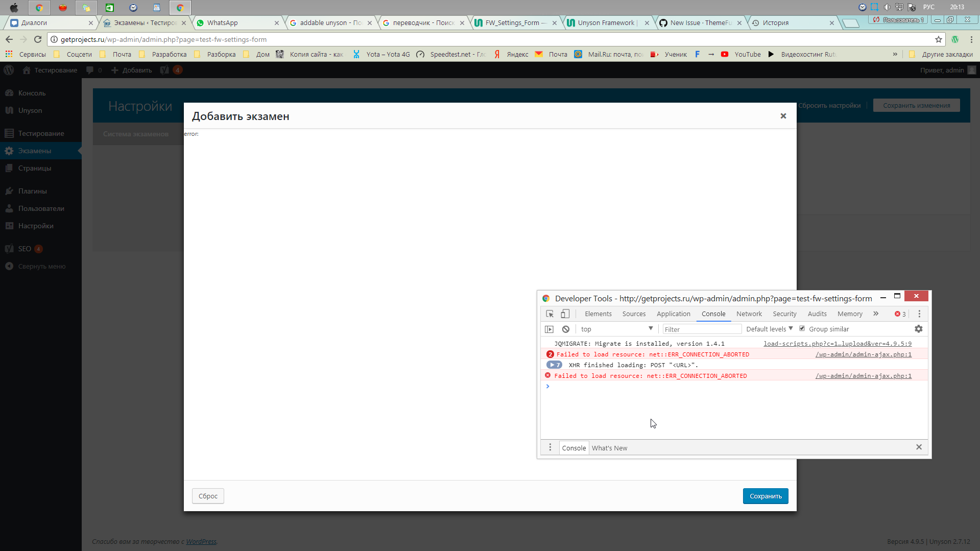
Task: Open Плагины in the WP sidebar
Action: pos(41,191)
